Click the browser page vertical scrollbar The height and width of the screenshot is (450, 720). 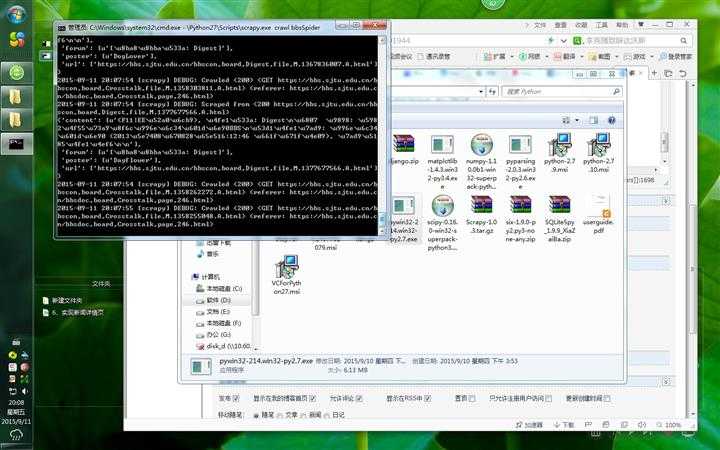click(x=692, y=248)
